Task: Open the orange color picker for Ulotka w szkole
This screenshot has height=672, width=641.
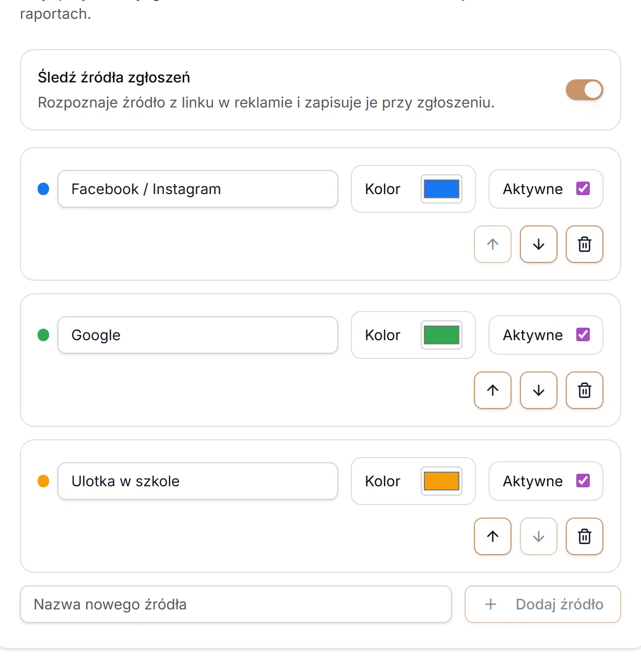Action: coord(442,481)
